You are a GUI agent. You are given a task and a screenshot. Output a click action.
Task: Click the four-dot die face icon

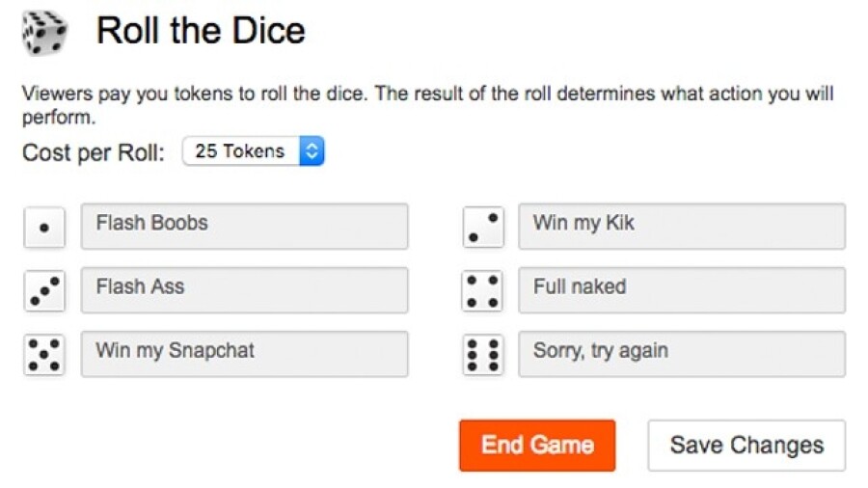pyautogui.click(x=482, y=291)
